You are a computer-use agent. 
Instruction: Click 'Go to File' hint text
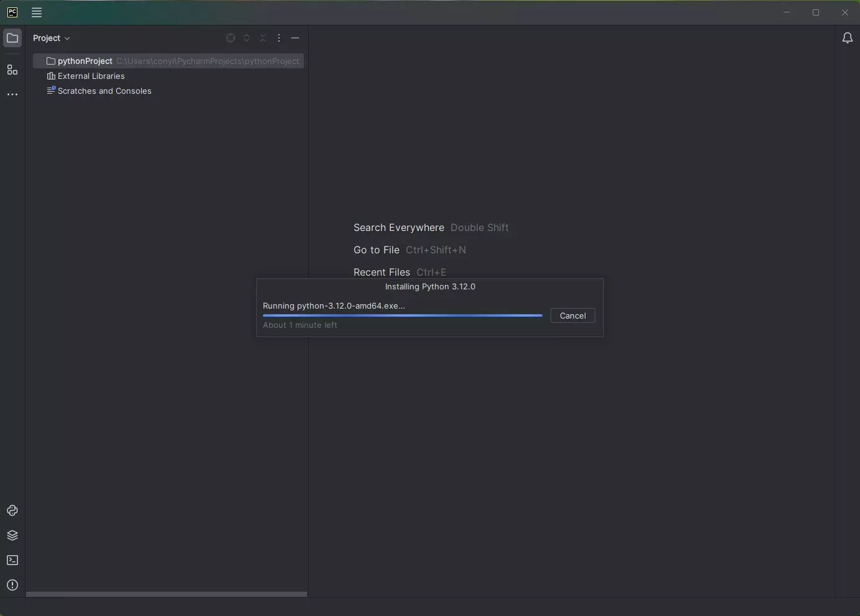click(377, 250)
